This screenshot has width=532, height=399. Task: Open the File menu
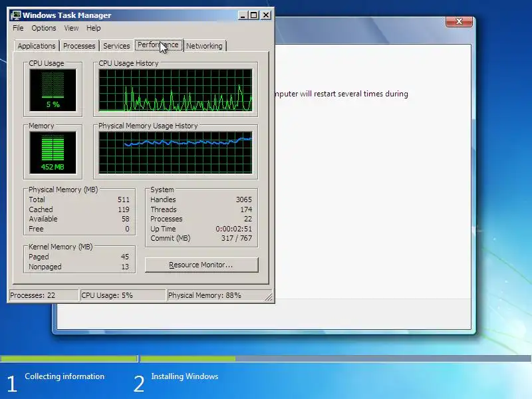(18, 28)
